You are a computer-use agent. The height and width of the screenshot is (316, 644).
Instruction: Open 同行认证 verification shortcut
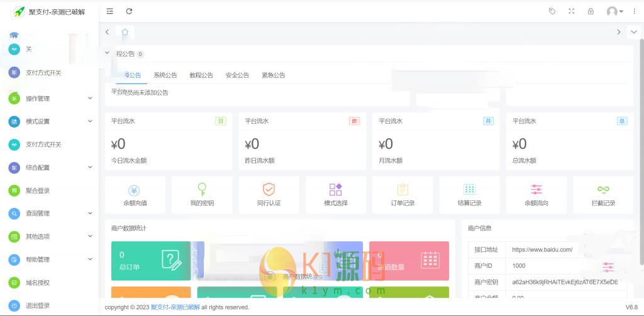pos(269,195)
